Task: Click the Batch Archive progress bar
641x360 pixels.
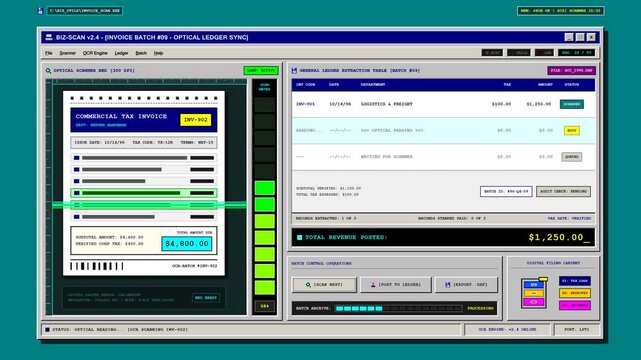Action: tap(399, 309)
